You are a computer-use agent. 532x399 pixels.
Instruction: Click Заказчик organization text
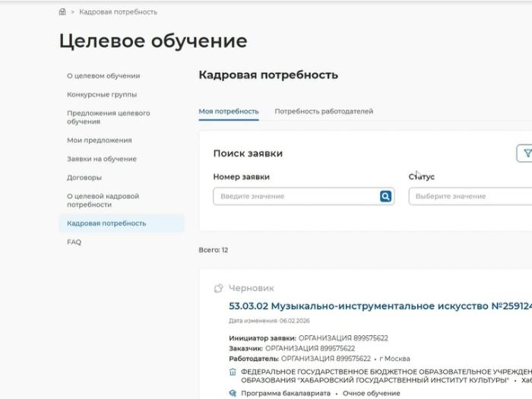(x=310, y=348)
